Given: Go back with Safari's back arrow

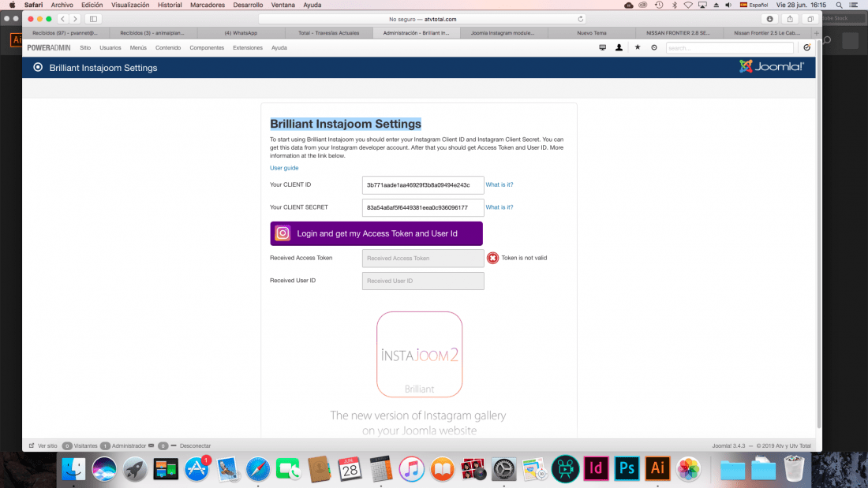Looking at the screenshot, I should (63, 19).
